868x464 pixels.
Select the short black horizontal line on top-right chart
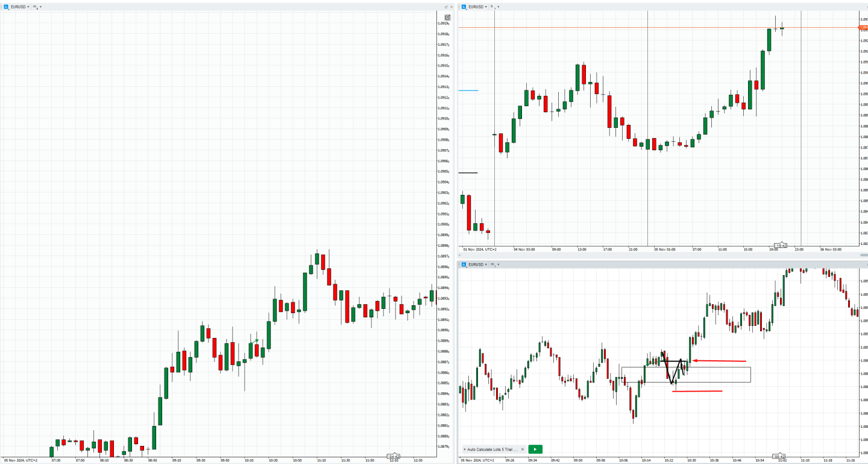(x=468, y=173)
